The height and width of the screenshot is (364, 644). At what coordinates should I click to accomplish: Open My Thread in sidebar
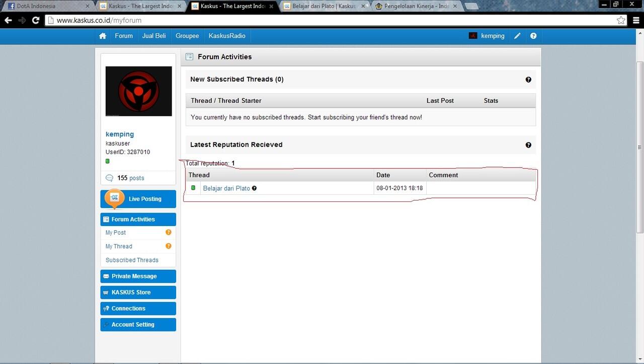(119, 246)
